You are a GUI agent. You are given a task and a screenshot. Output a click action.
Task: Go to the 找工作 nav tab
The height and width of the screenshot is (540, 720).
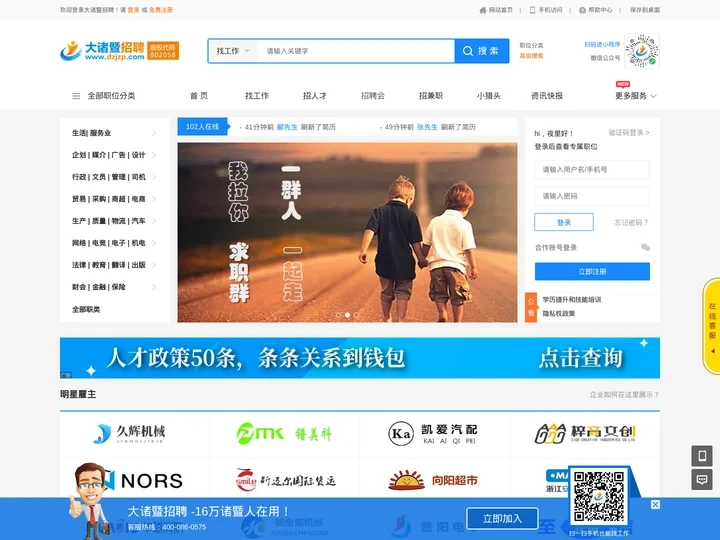pos(257,96)
